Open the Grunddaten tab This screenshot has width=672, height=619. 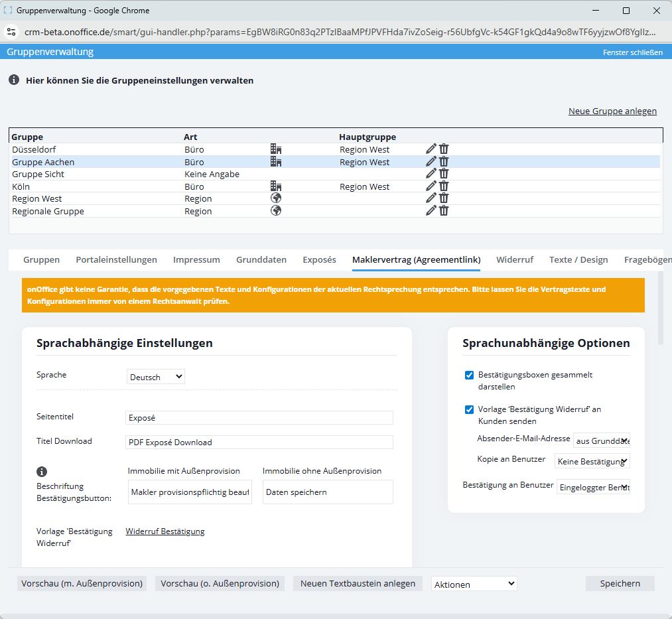point(261,260)
